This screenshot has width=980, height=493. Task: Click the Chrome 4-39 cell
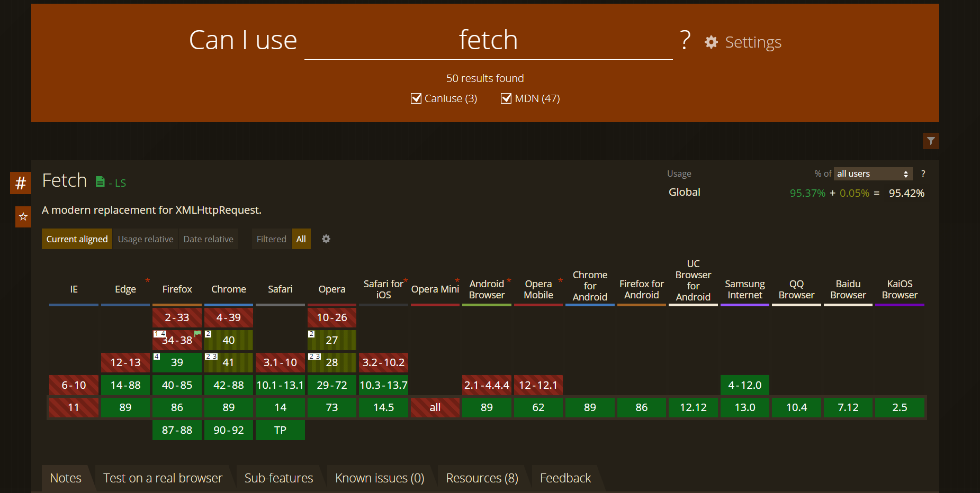[229, 317]
